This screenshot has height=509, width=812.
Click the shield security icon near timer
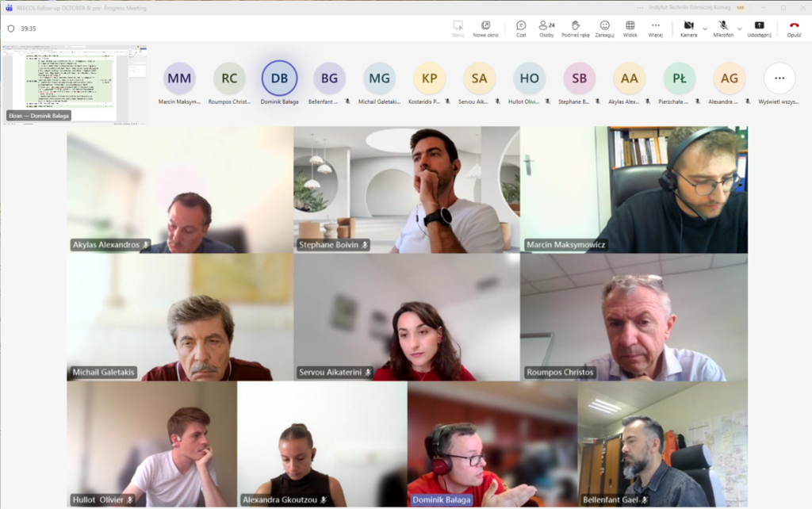pos(11,28)
